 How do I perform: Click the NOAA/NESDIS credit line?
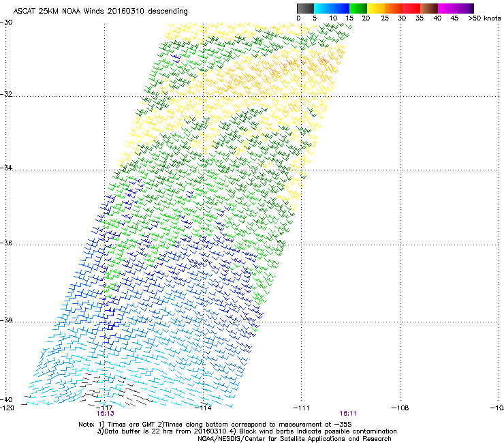click(294, 439)
